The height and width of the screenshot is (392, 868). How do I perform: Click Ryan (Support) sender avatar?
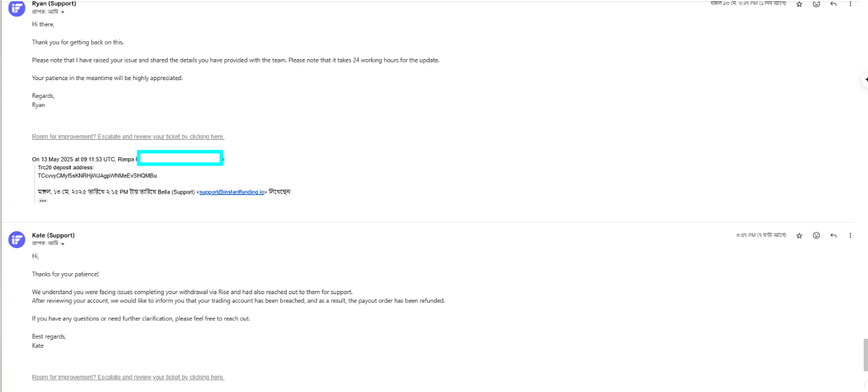[x=16, y=8]
